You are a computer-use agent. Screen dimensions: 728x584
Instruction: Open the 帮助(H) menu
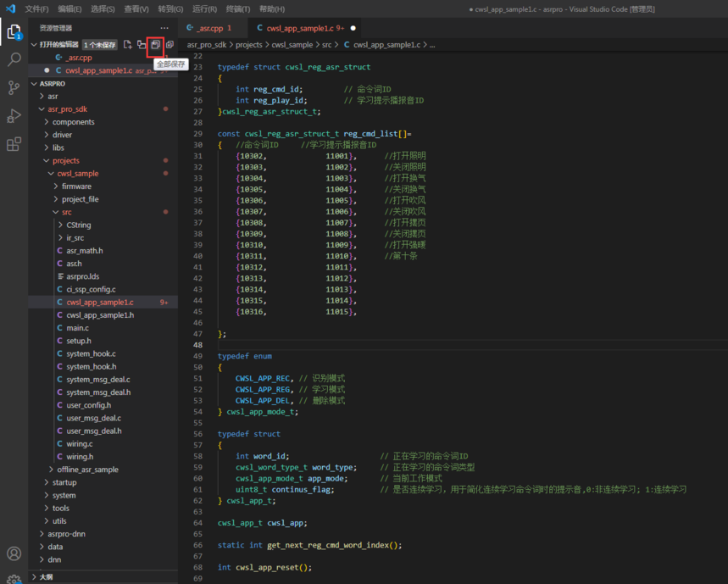click(271, 8)
